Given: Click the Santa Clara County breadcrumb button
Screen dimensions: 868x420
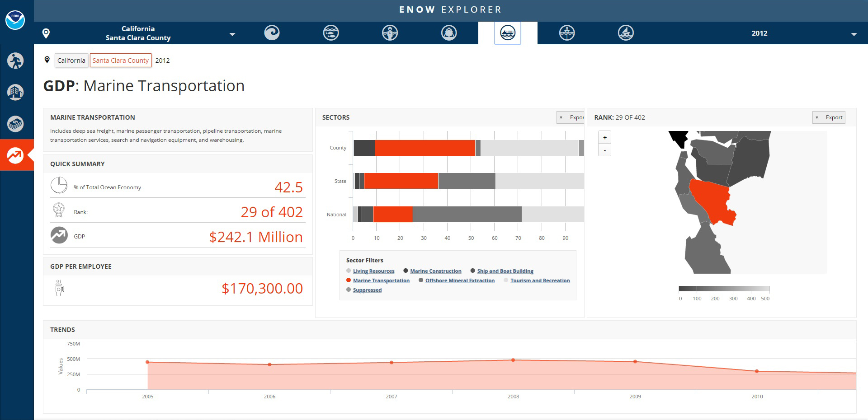Looking at the screenshot, I should (121, 61).
